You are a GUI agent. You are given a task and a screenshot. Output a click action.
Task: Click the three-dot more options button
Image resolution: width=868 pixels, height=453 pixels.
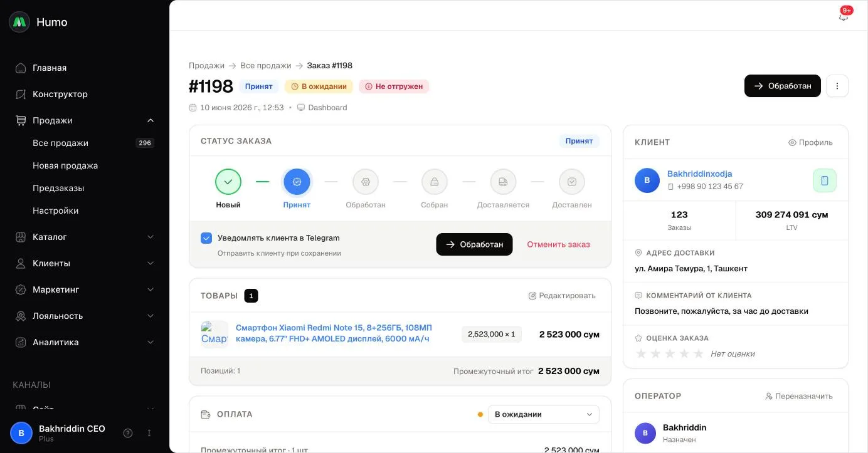(837, 86)
